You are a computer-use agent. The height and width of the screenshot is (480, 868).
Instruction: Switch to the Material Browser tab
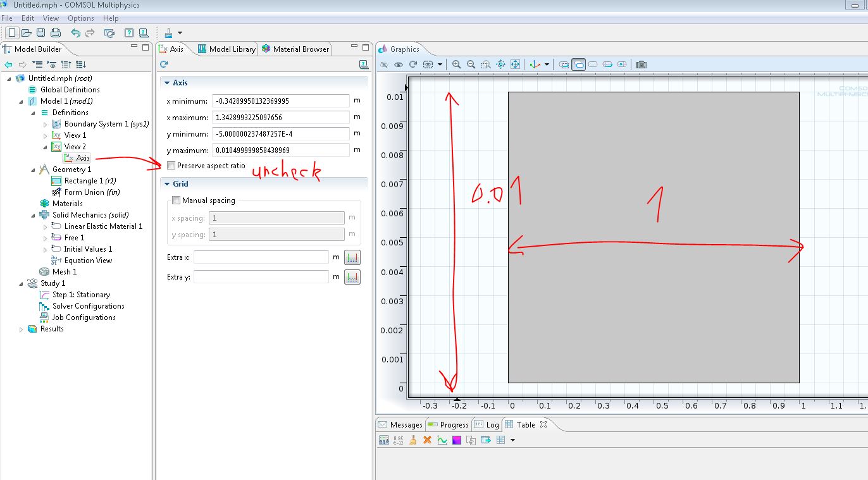[295, 49]
